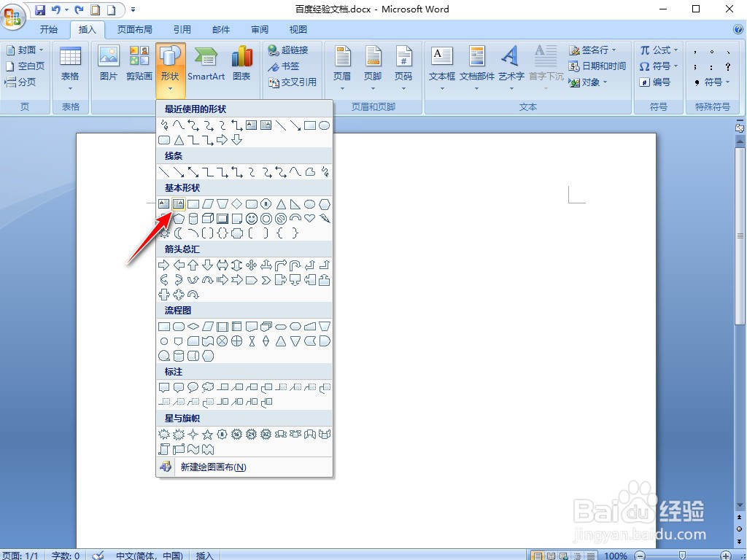
Task: Redo the last action
Action: point(79,9)
